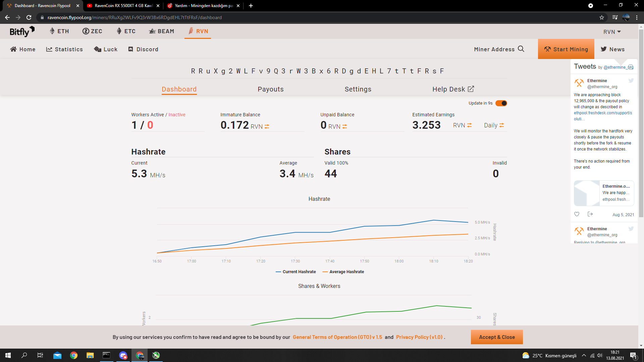Go to the Home page
Image resolution: width=644 pixels, height=362 pixels.
23,49
